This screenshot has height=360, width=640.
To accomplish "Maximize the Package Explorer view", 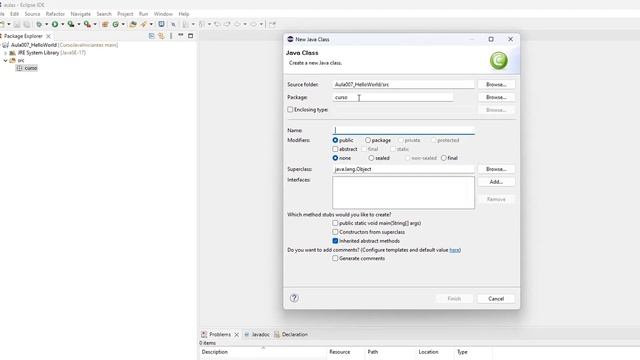I will 191,36.
